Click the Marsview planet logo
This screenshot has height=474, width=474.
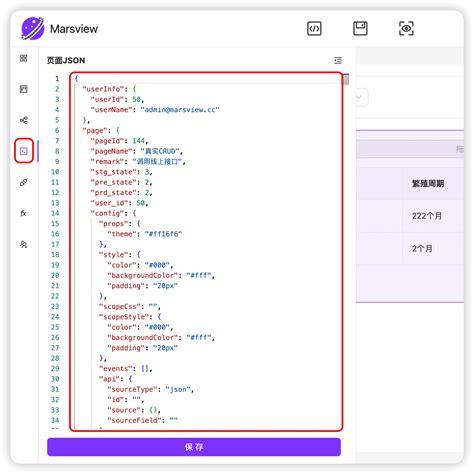click(x=33, y=28)
